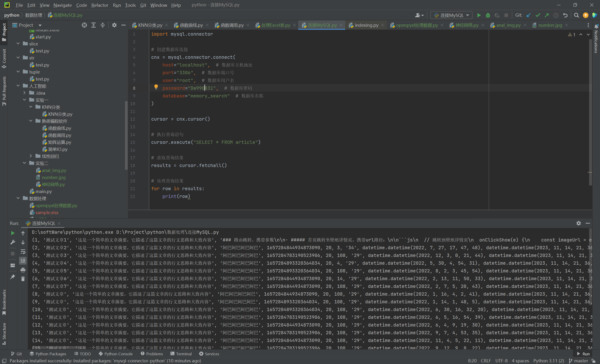
Task: Open run configuration wrench icon in Run panel
Action: coord(13,242)
